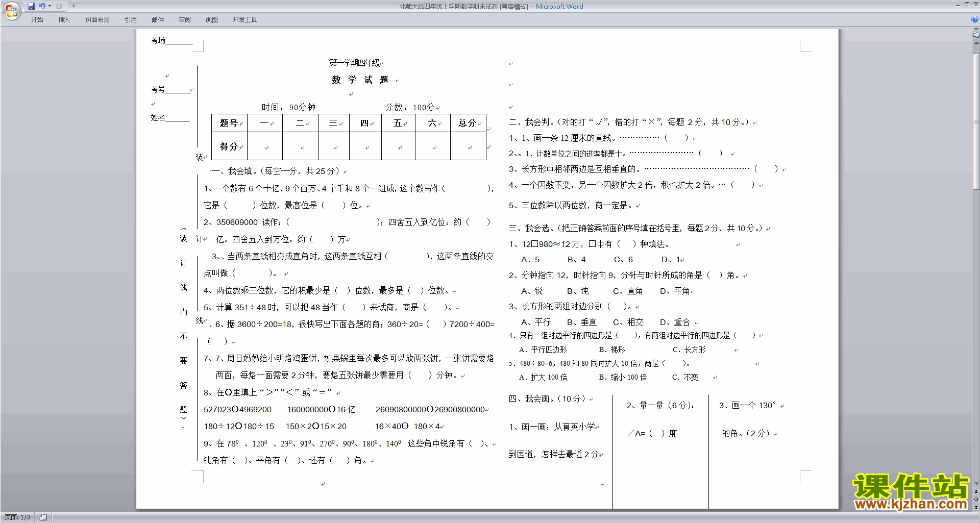Click the 总分 table header cell
Viewport: 980px width, 523px height.
coord(468,123)
